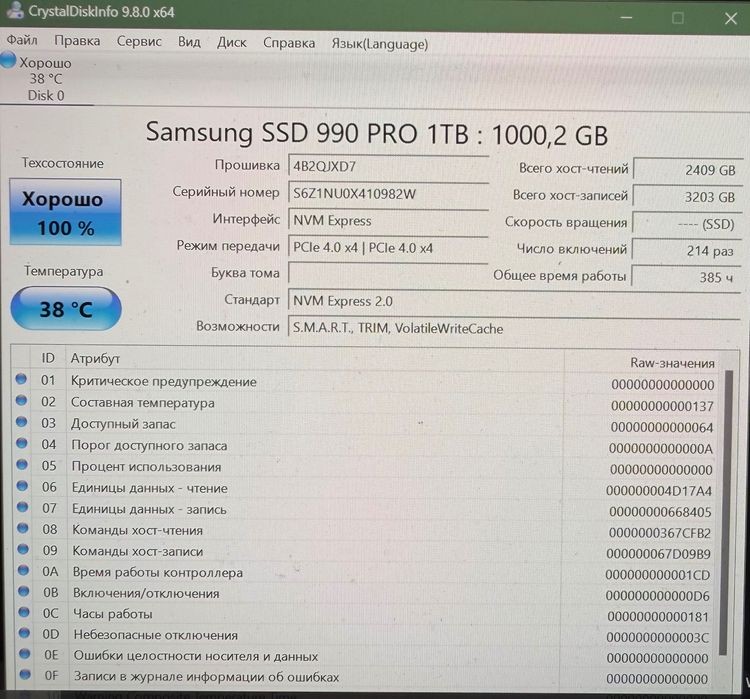The width and height of the screenshot is (750, 699).
Task: Click the PCIe 4.0 x4 transfer mode field
Action: 388,248
